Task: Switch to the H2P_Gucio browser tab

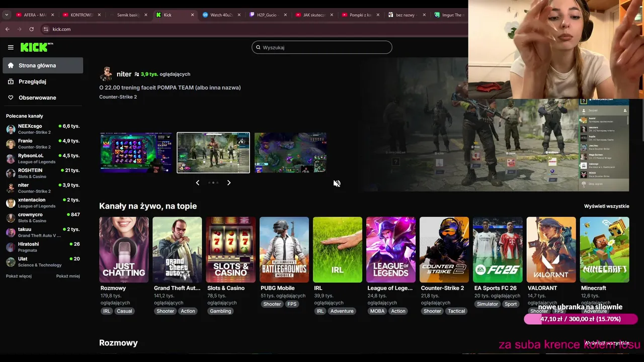Action: click(x=267, y=15)
